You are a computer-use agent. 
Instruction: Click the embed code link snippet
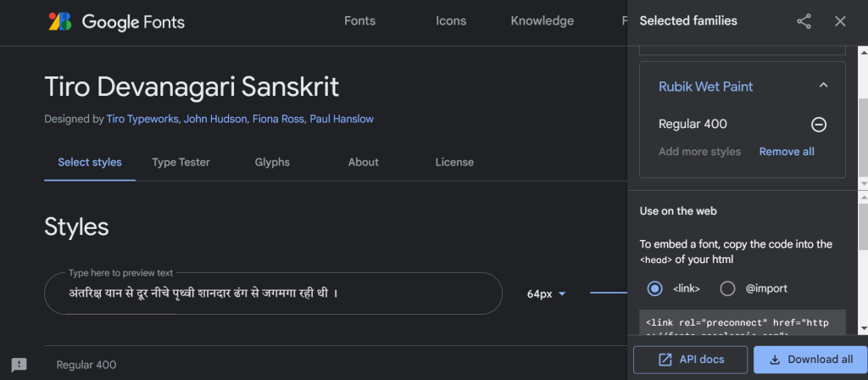(x=743, y=323)
